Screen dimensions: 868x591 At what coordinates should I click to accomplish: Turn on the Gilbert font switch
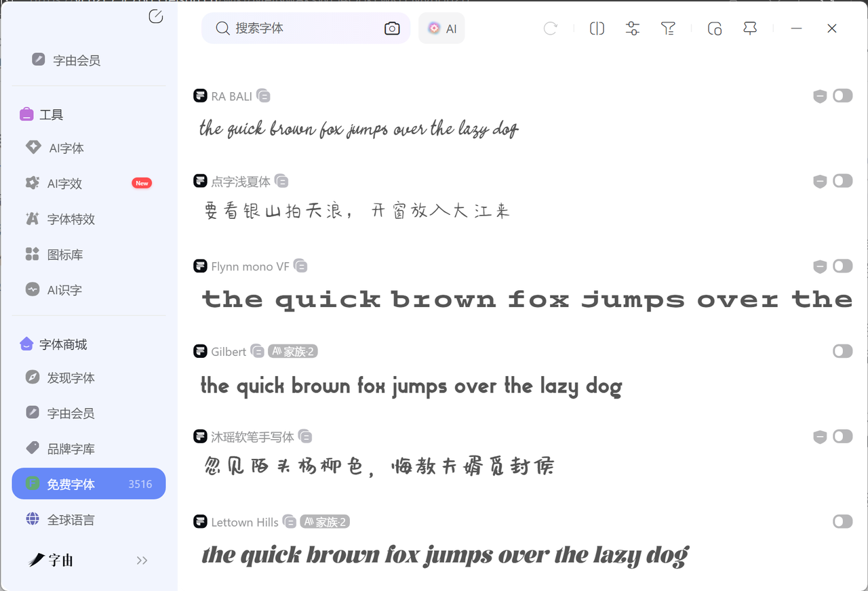pos(842,351)
